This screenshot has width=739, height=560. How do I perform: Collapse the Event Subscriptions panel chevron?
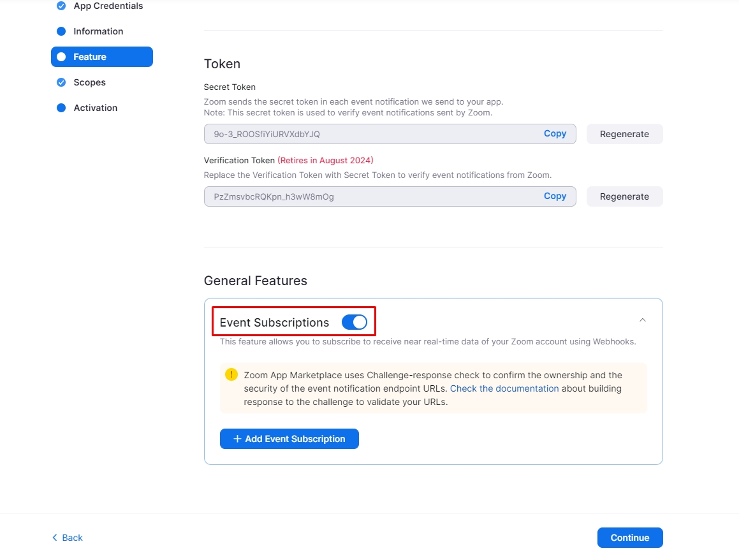[x=642, y=320]
